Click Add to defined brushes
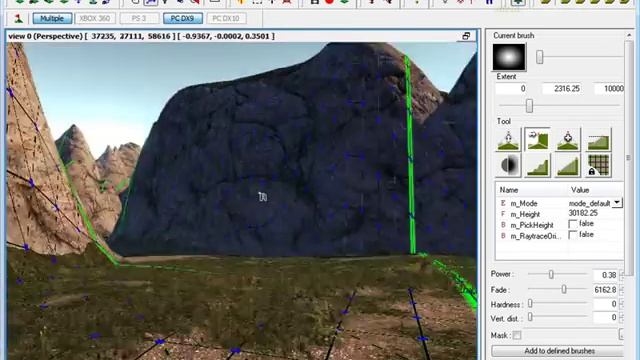This screenshot has height=360, width=640. tap(558, 351)
